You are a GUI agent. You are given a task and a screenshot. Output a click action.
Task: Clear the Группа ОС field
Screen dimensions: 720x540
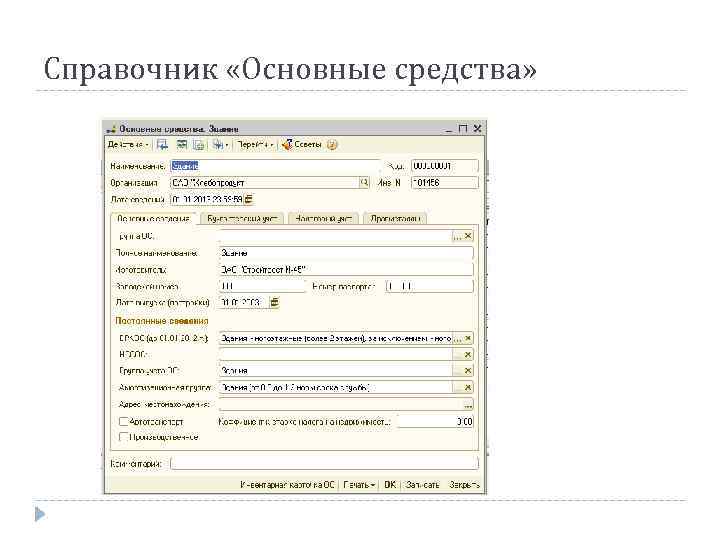click(468, 236)
